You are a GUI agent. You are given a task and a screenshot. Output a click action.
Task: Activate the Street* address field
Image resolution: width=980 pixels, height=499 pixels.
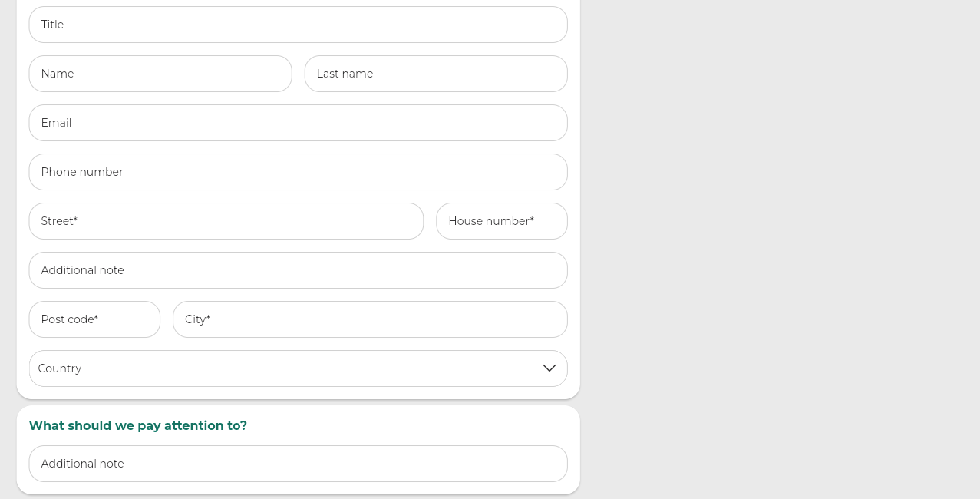[x=226, y=221]
